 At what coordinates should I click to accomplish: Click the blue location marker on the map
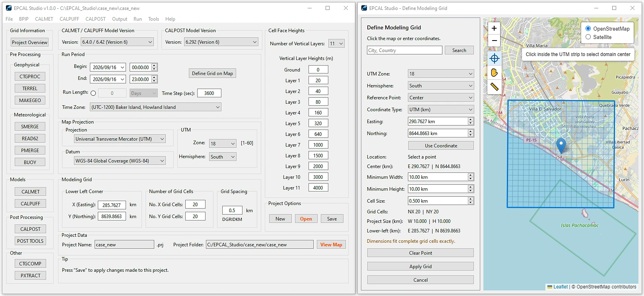click(x=561, y=146)
